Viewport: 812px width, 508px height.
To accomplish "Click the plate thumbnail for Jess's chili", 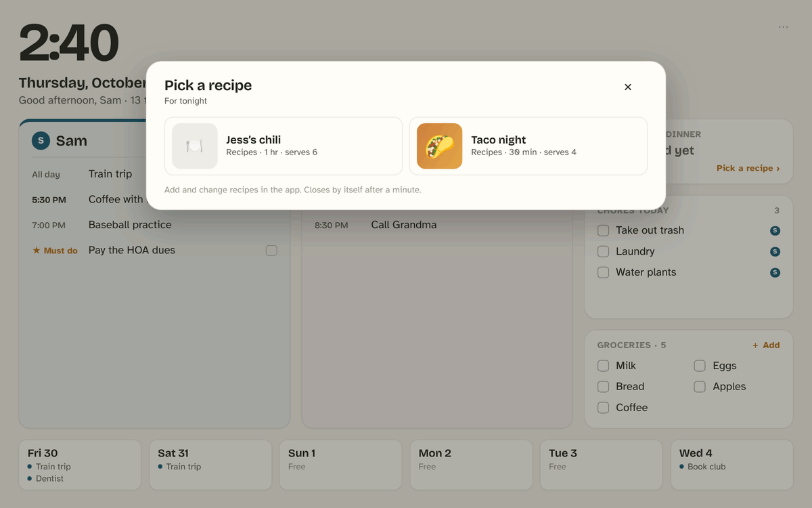I will (x=195, y=146).
